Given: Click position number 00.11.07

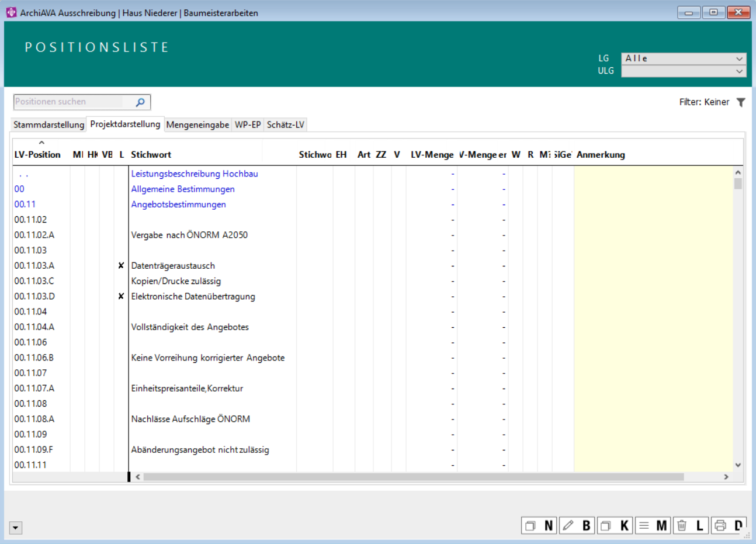Looking at the screenshot, I should click(30, 373).
